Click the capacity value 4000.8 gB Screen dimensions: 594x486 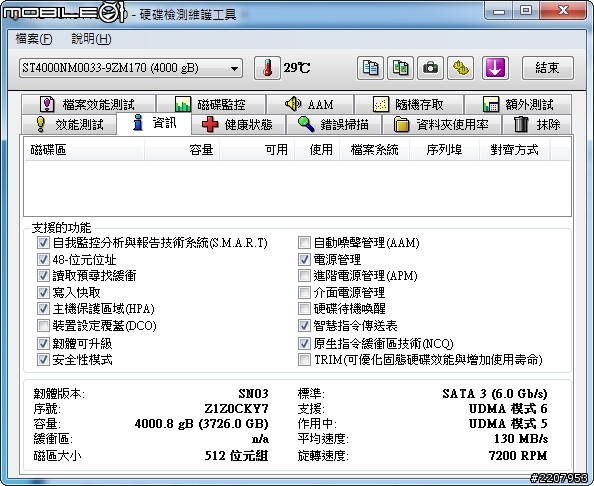pyautogui.click(x=202, y=423)
